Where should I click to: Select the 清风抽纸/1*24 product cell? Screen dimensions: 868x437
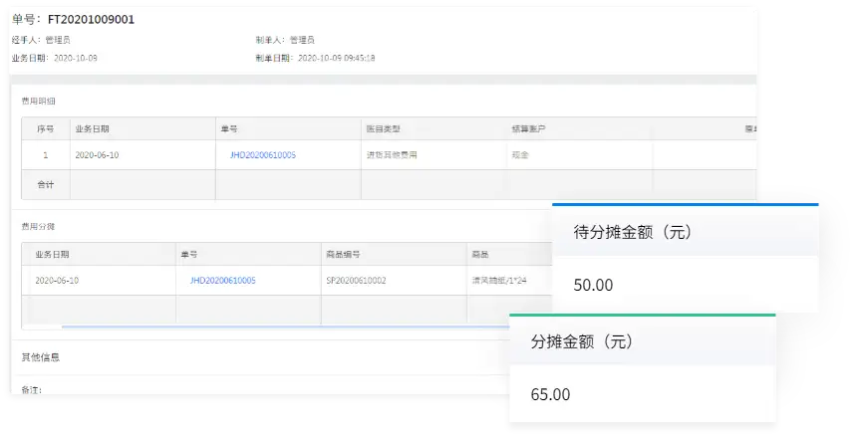tap(498, 281)
